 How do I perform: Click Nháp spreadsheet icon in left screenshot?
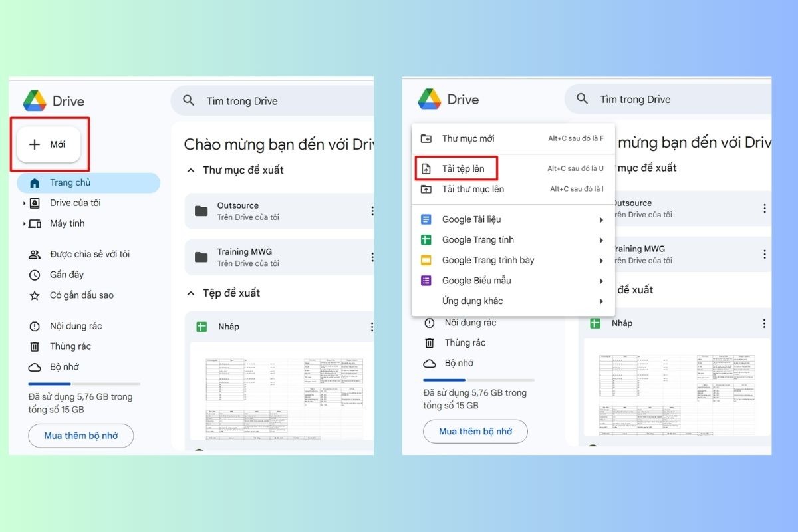click(x=201, y=327)
